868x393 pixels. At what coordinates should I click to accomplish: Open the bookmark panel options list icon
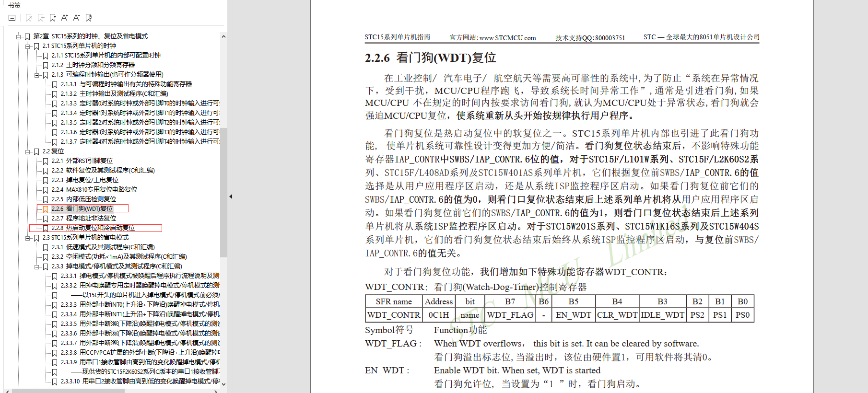[x=12, y=18]
